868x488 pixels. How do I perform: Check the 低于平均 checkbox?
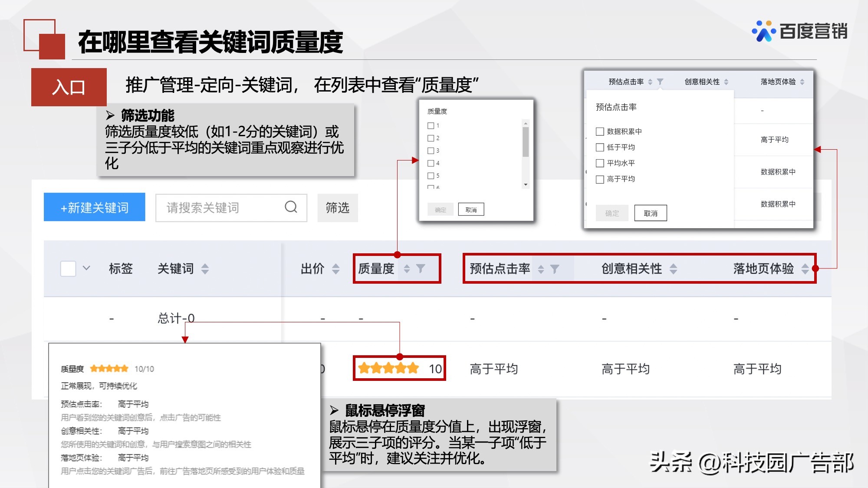600,147
